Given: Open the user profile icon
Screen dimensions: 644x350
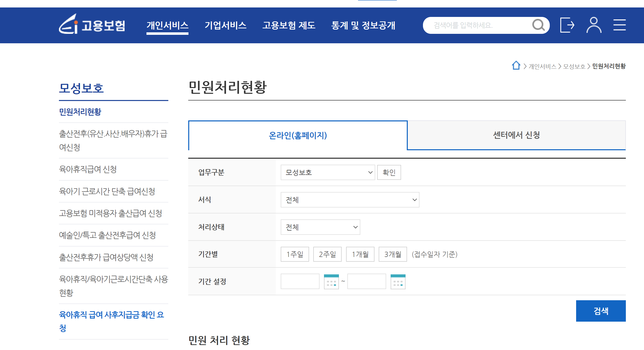Looking at the screenshot, I should pos(594,25).
